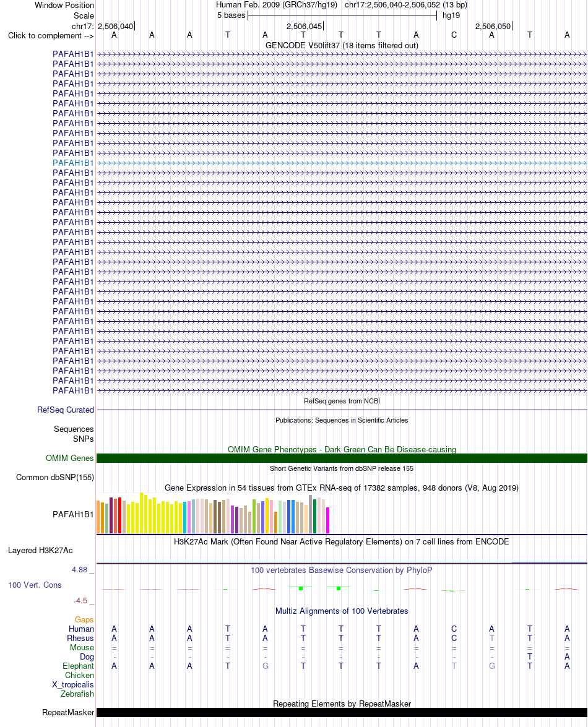Click the 'C' base in the Rhesus alignment row
Screen dimensions: 588x727
[454, 639]
